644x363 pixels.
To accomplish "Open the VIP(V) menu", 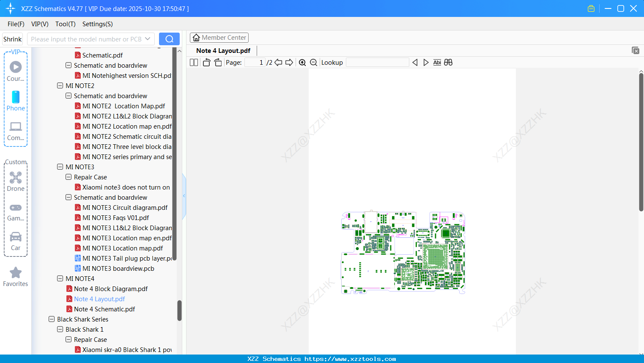I will [x=40, y=24].
